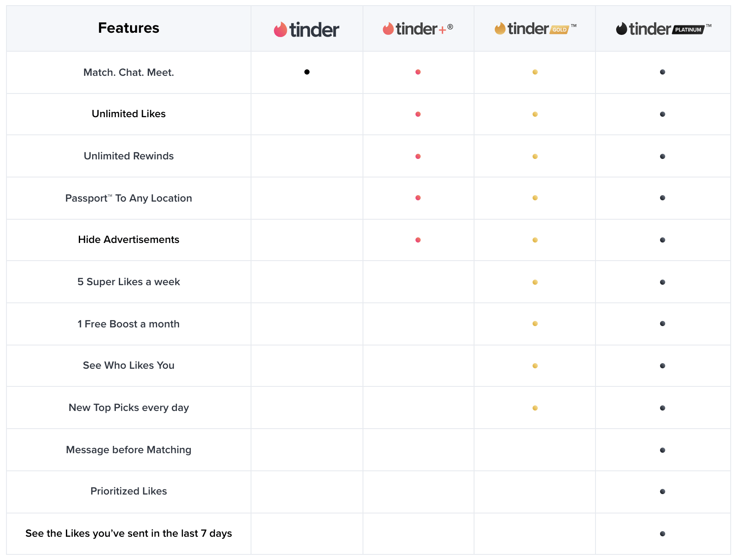This screenshot has height=560, width=738.
Task: Click the Features heading label
Action: [128, 28]
